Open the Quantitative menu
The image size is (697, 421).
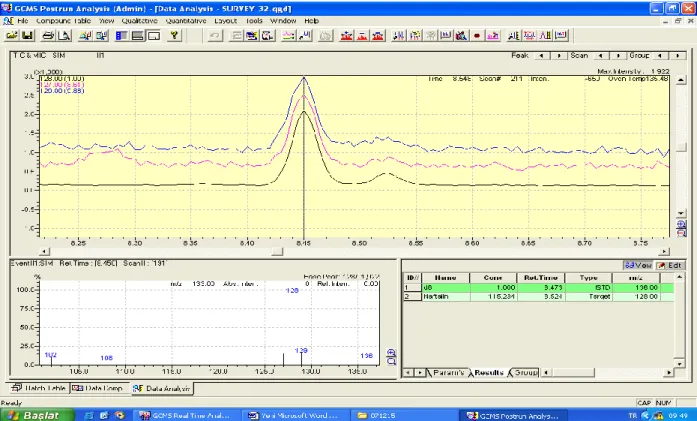pos(186,21)
